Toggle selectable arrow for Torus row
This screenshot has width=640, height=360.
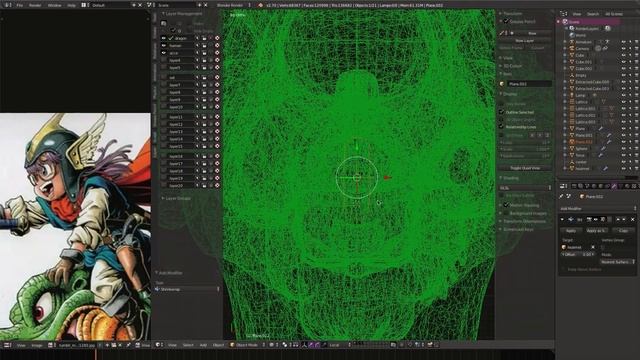point(630,155)
